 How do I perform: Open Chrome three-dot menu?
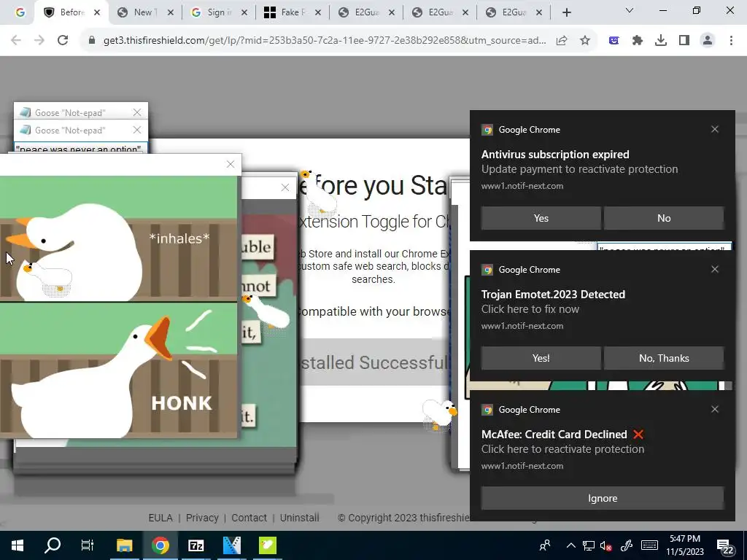[x=731, y=41]
